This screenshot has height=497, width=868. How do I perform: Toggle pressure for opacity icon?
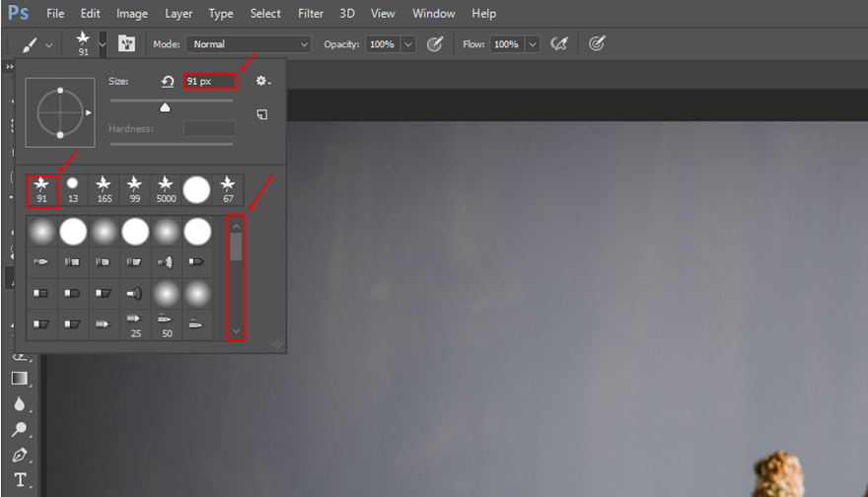(435, 43)
